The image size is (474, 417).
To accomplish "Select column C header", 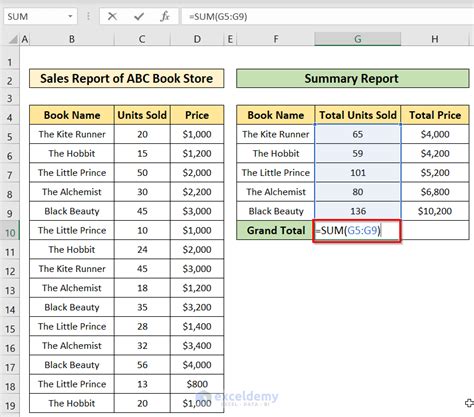I will point(142,39).
